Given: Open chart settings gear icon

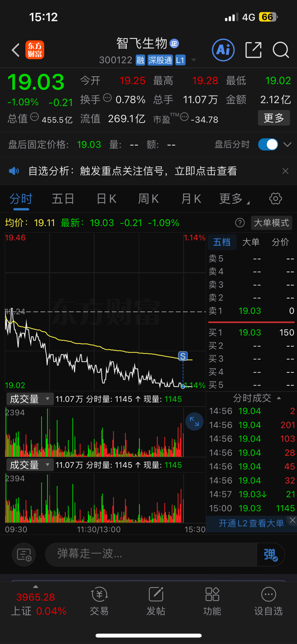Looking at the screenshot, I should pyautogui.click(x=275, y=199).
